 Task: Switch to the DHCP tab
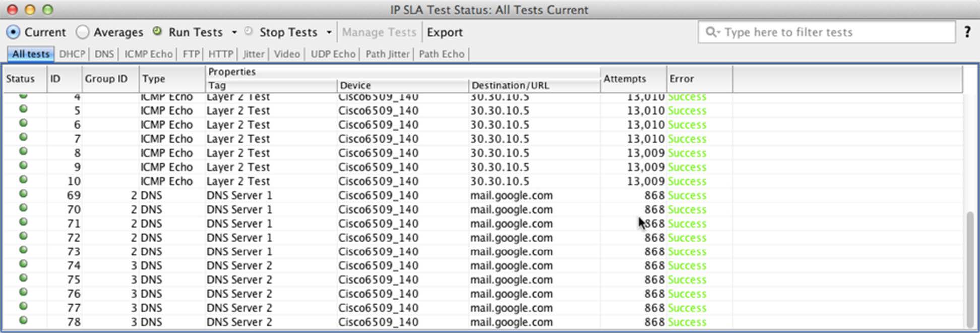(72, 54)
